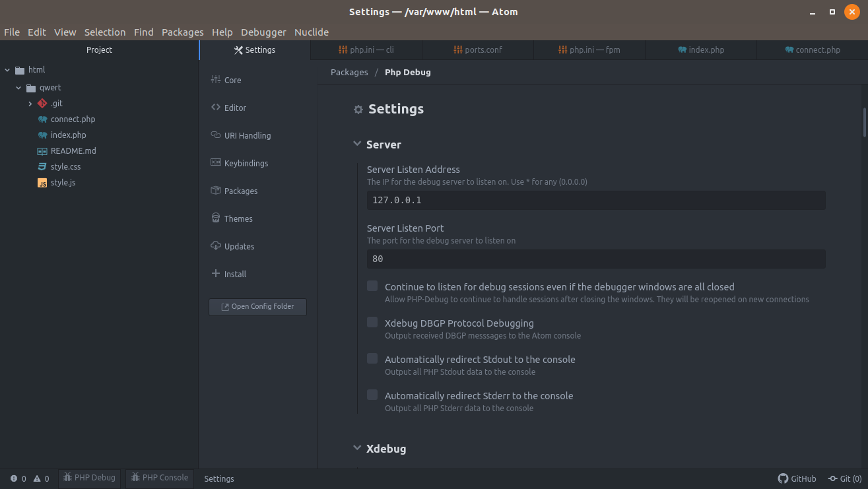Viewport: 868px width, 489px height.
Task: Open the Debugger menu
Action: click(x=263, y=32)
